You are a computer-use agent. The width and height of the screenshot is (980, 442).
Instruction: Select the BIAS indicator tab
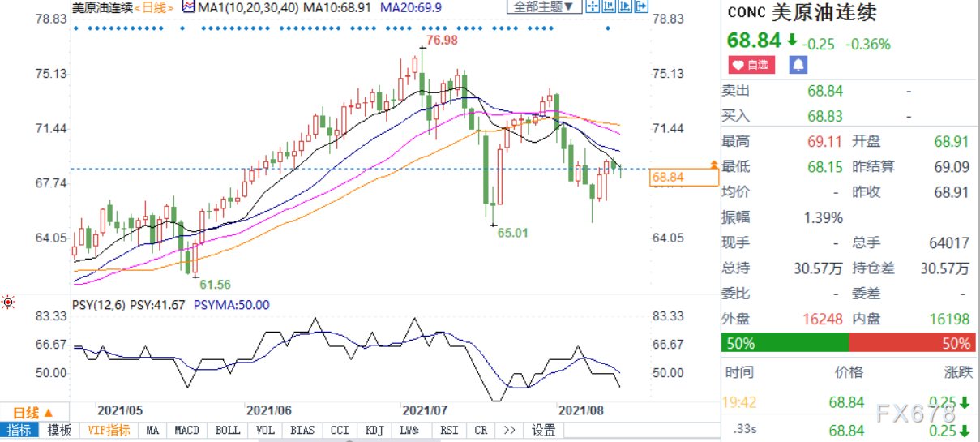tap(302, 430)
